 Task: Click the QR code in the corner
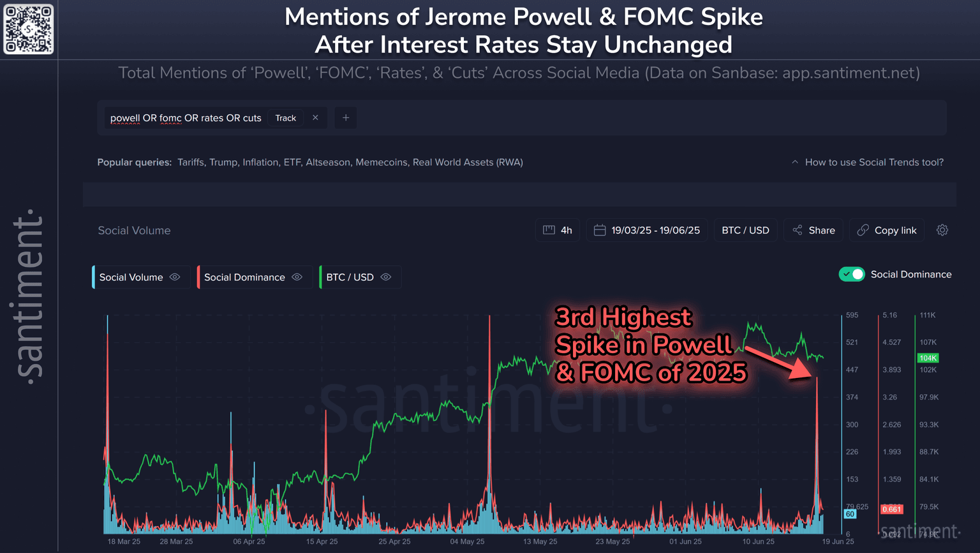tap(29, 29)
